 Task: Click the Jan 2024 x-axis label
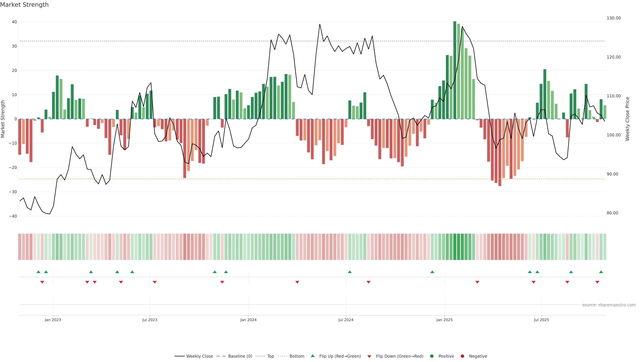(x=248, y=320)
